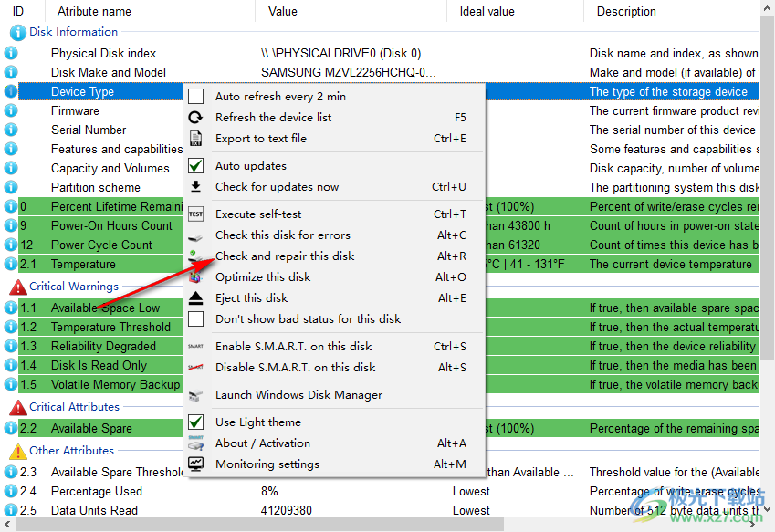Sort by the Ideal value column header
The height and width of the screenshot is (532, 775).
[487, 12]
